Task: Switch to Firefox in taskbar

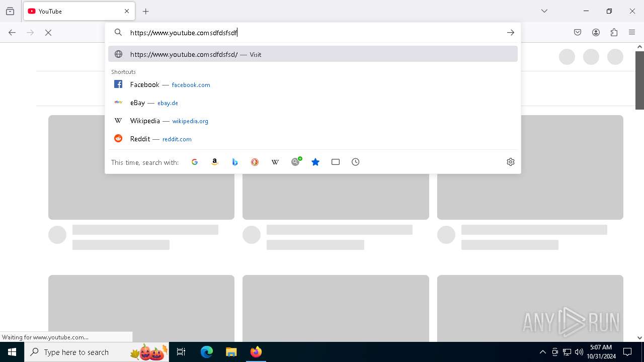Action: [x=256, y=352]
